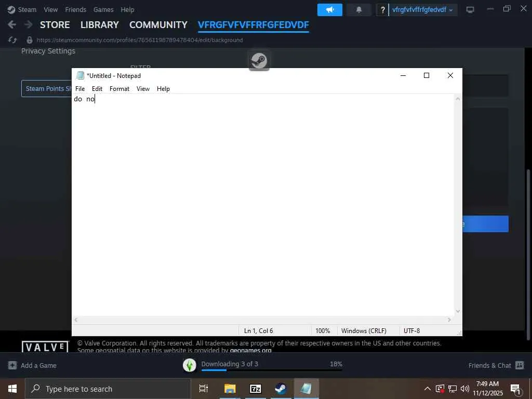
Task: Click the Steam download progress bar
Action: click(271, 370)
